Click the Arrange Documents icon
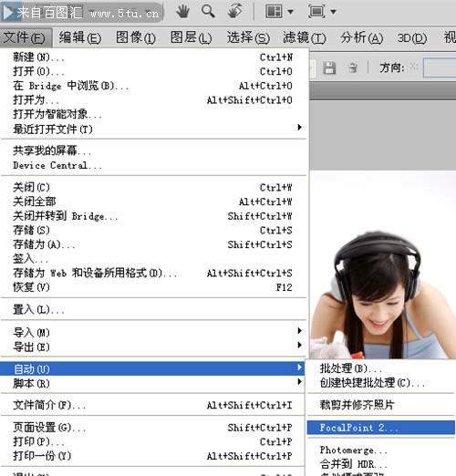This screenshot has width=456, height=476. coord(274,12)
